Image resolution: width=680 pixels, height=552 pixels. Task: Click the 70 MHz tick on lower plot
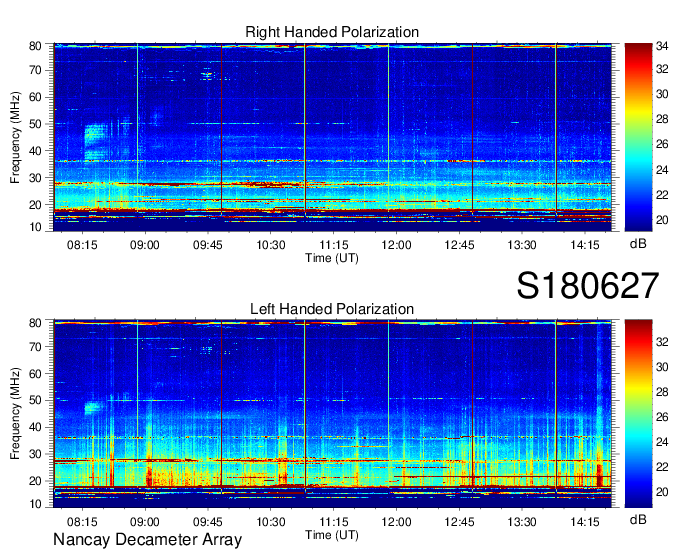click(x=35, y=347)
